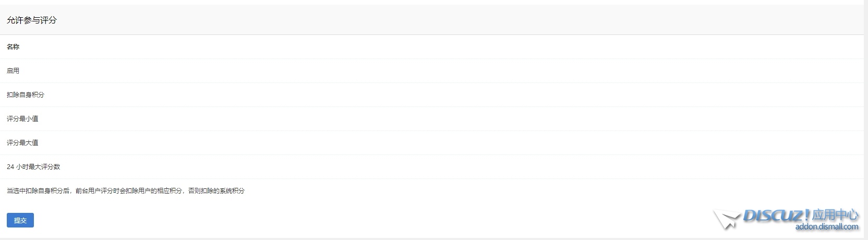Select the 启用 row label

(x=13, y=71)
